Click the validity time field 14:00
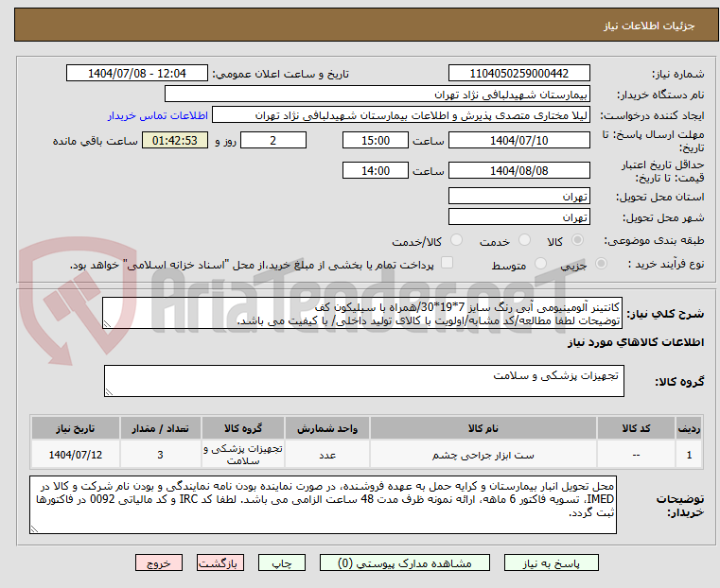720x588 pixels. coord(376,170)
